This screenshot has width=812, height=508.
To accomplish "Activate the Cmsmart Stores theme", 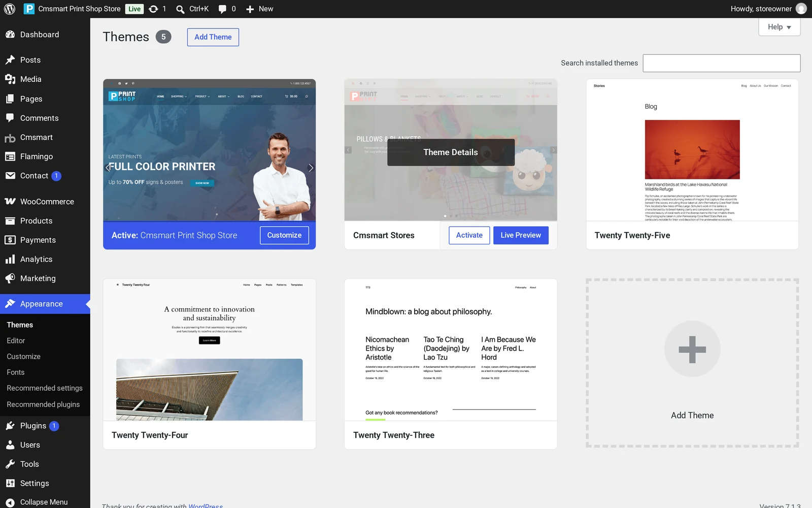I will (x=469, y=235).
